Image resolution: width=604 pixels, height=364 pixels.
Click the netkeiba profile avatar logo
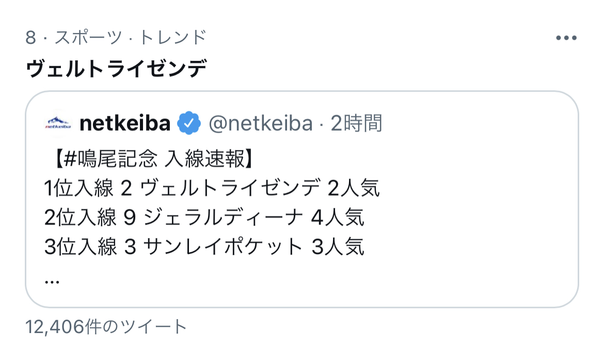(58, 124)
